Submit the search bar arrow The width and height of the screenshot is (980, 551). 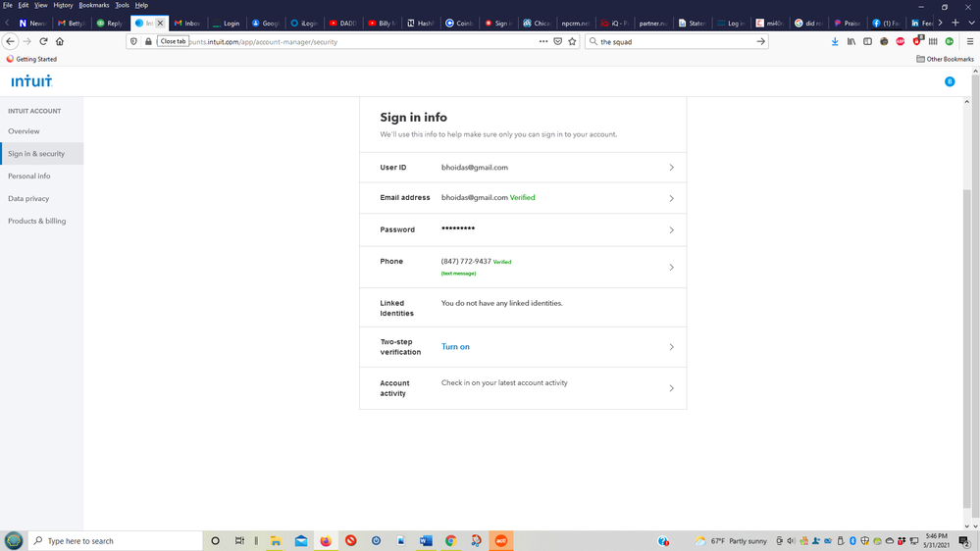[760, 41]
